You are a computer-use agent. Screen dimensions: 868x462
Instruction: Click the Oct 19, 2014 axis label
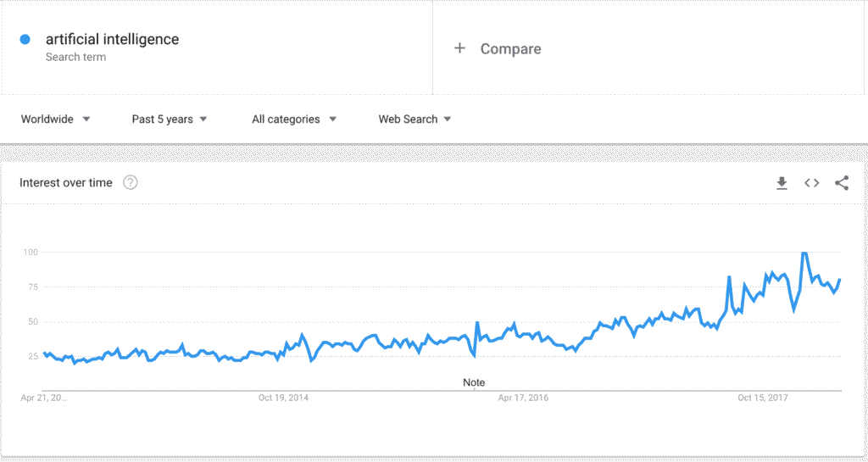coord(285,397)
